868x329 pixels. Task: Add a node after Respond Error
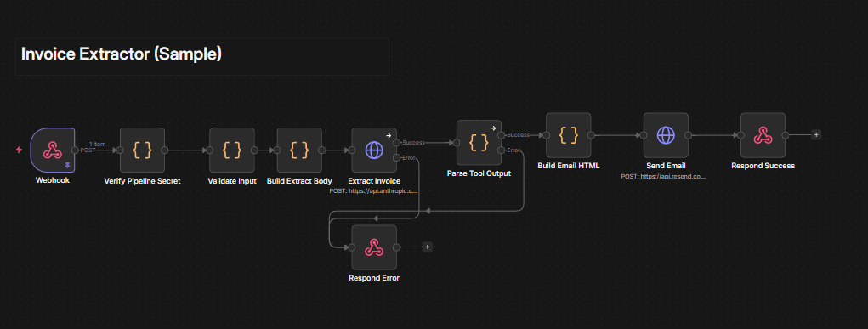428,247
